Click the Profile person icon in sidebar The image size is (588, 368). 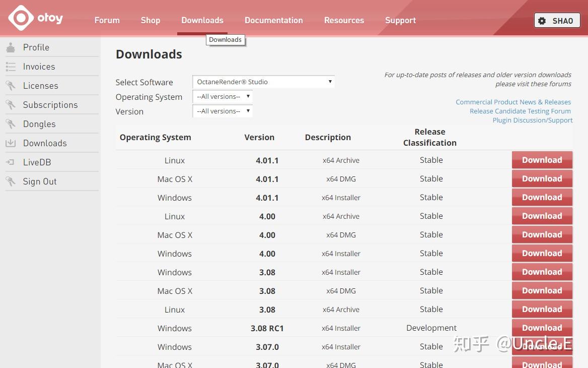pyautogui.click(x=11, y=47)
